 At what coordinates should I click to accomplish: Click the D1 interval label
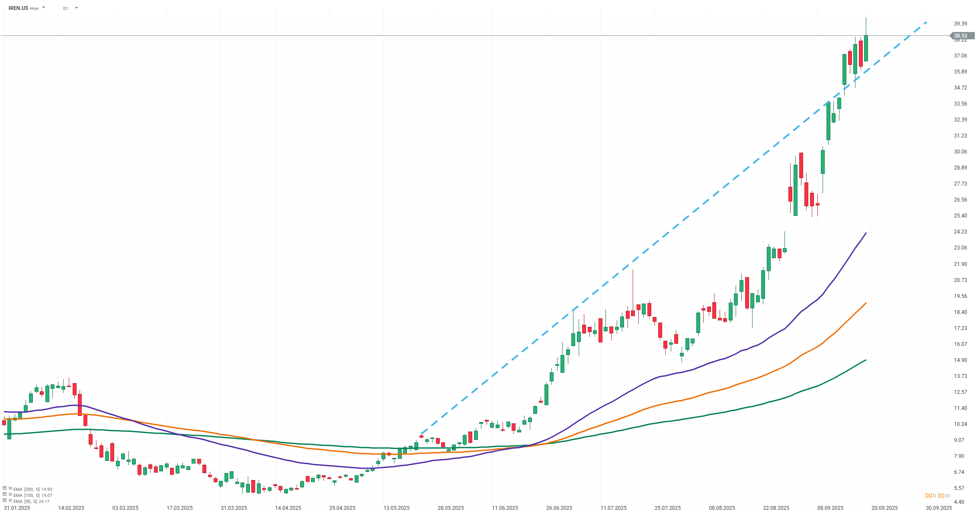point(66,8)
